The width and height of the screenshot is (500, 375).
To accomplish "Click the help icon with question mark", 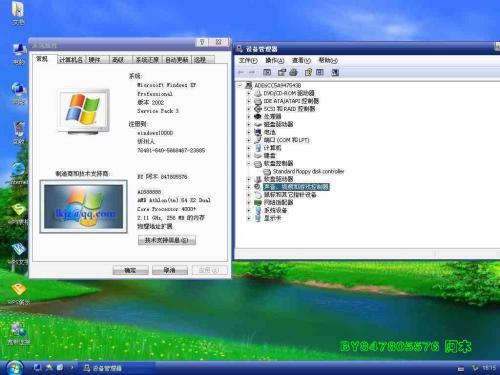I will pos(308,72).
